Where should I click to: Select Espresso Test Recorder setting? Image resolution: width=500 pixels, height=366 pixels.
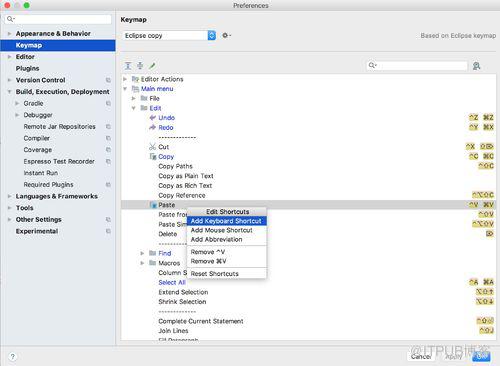pos(59,161)
